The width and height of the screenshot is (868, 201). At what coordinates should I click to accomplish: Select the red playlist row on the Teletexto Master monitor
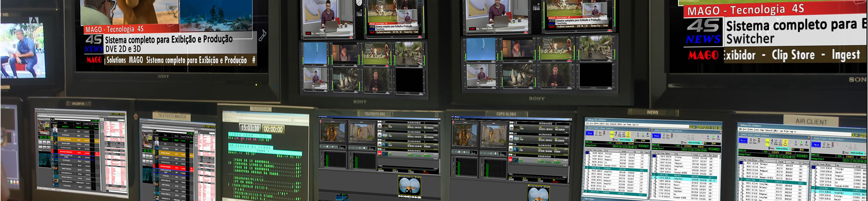(x=172, y=167)
